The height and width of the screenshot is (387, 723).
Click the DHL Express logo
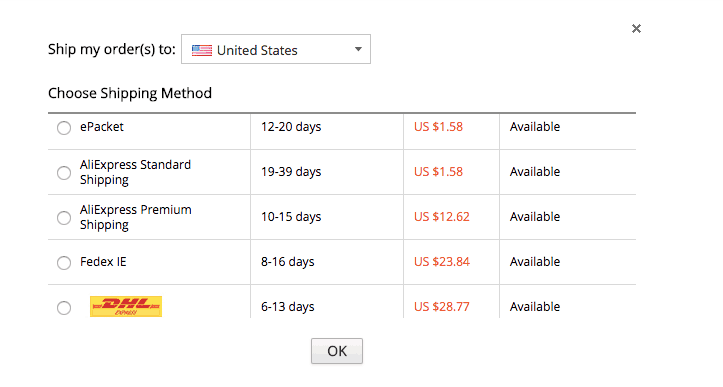click(x=126, y=306)
